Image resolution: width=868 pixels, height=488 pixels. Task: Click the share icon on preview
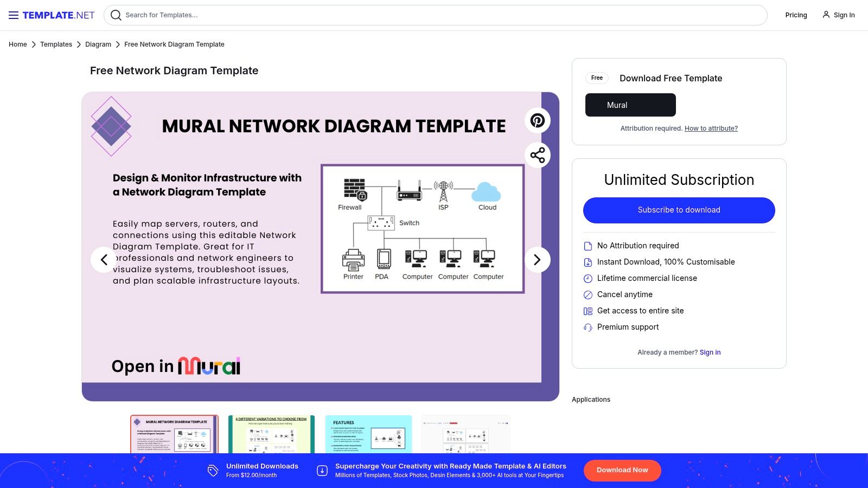click(x=538, y=155)
